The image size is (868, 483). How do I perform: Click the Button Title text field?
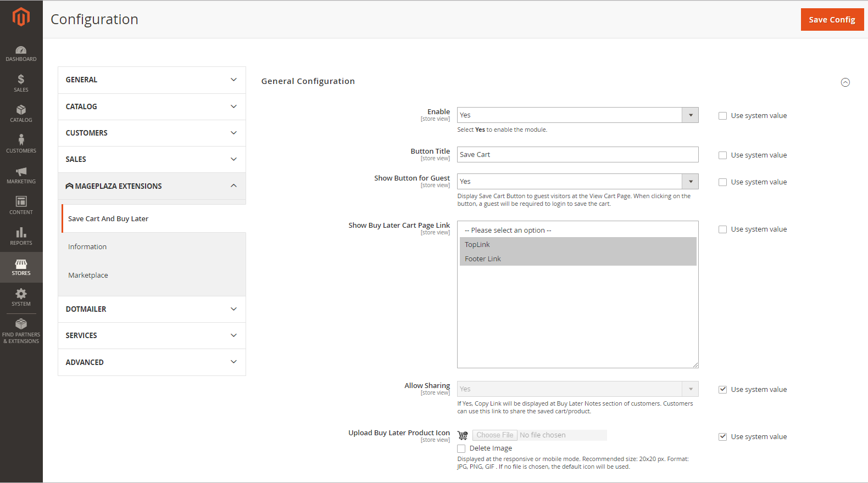coord(577,155)
